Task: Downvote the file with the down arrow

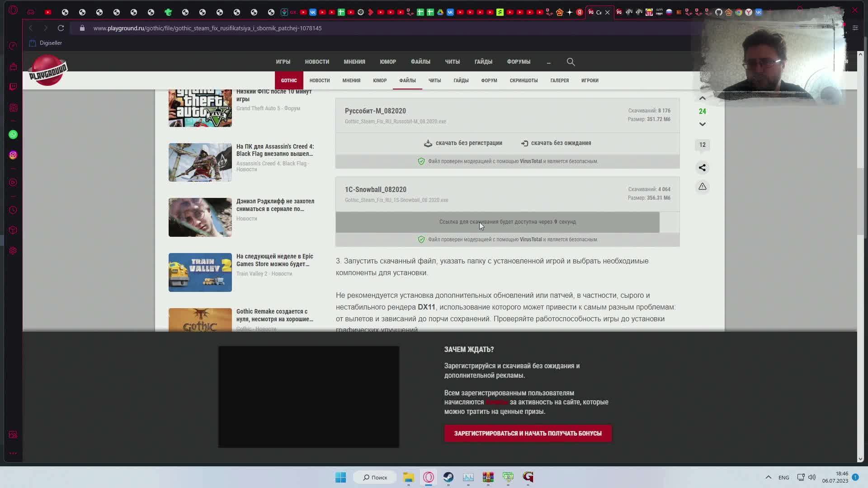Action: click(x=702, y=124)
